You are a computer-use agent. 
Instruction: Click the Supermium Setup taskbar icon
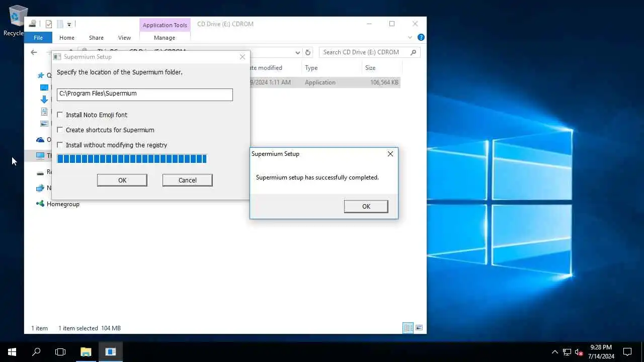(111, 352)
